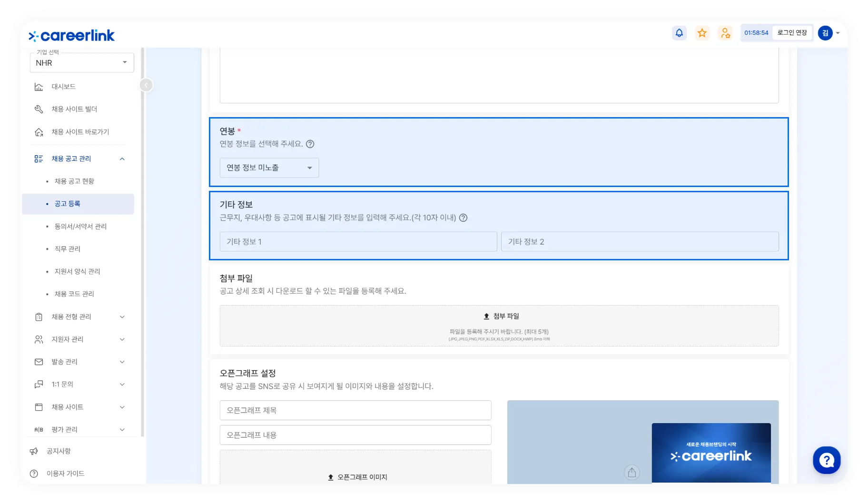Click the sidebar vertical scrollbar
The width and height of the screenshot is (868, 504).
[142, 243]
